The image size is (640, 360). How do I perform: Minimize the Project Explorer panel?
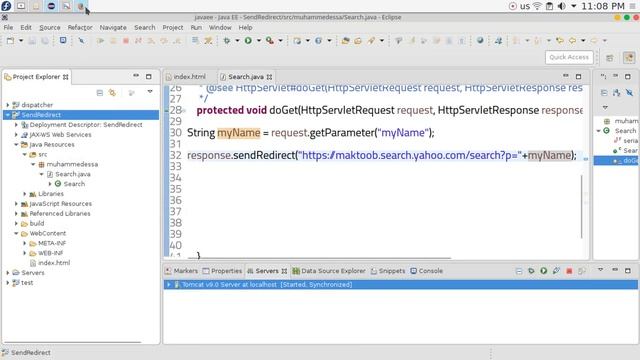136,76
